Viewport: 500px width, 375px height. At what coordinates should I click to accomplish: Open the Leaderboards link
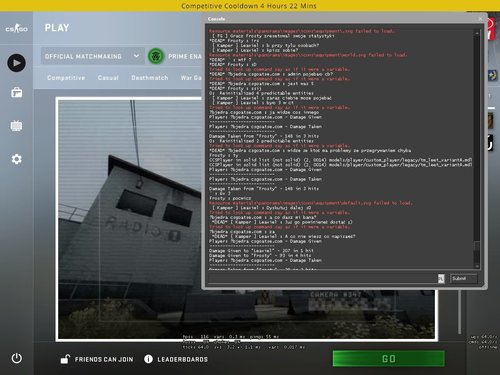click(182, 359)
